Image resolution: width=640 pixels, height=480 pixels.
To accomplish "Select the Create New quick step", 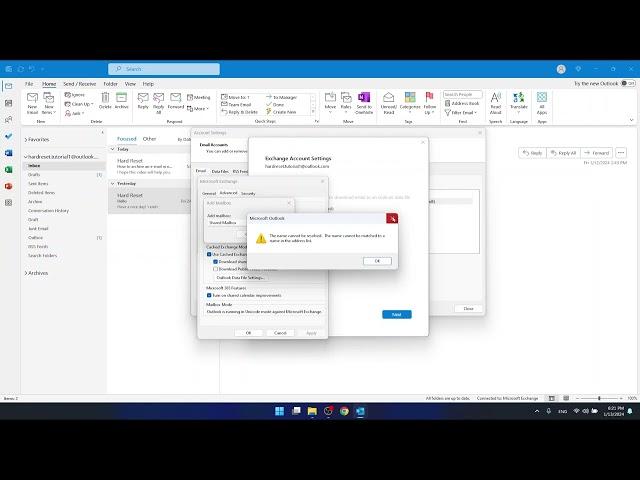I will pos(281,112).
